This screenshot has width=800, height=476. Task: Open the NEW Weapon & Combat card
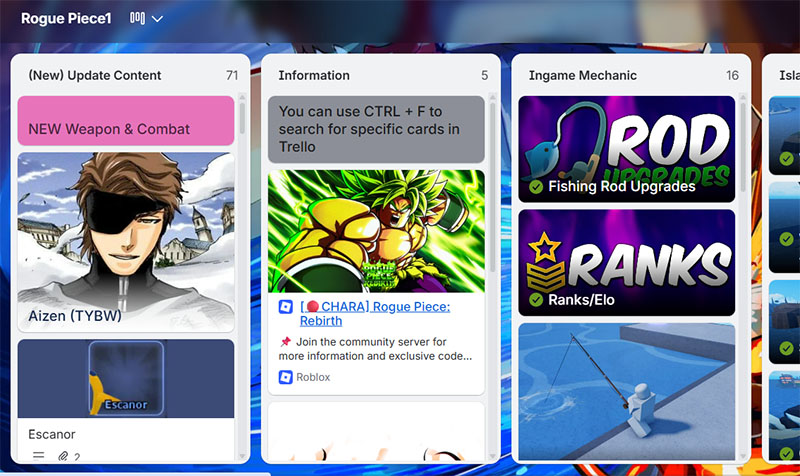point(126,120)
